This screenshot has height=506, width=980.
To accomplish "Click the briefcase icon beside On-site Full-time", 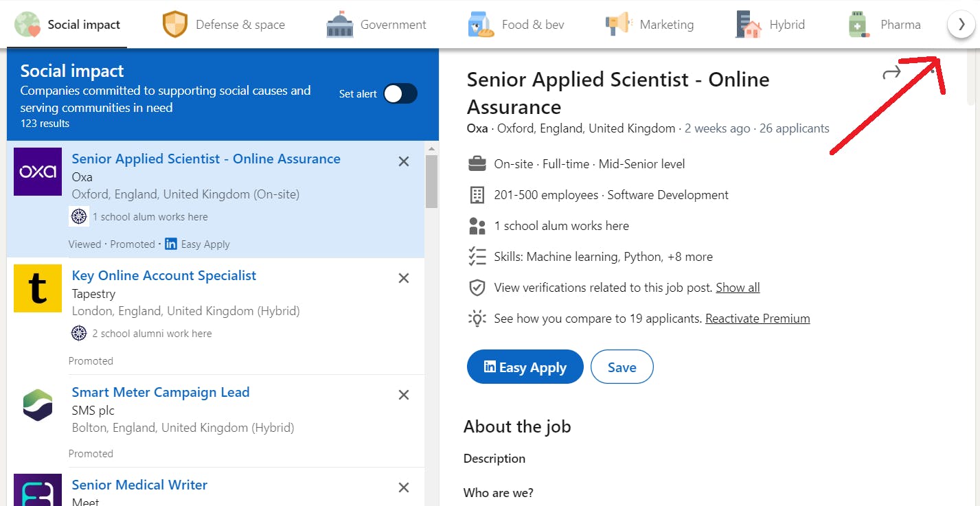I will tap(477, 164).
